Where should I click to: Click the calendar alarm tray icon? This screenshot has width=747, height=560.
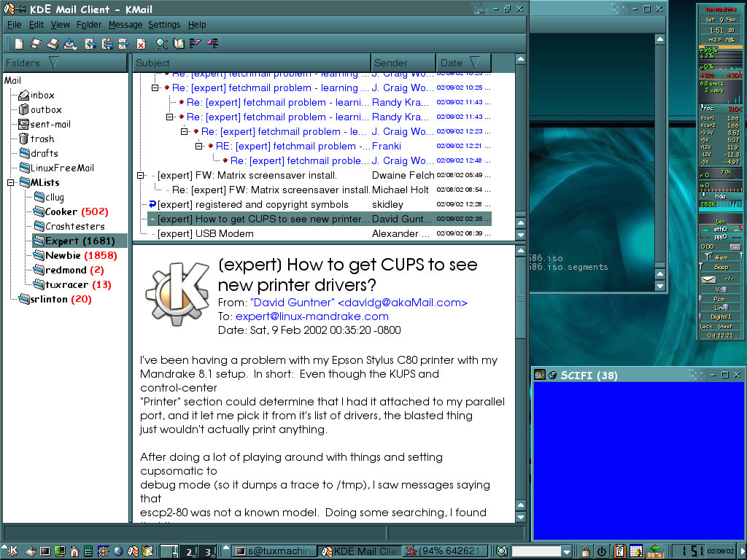636,551
